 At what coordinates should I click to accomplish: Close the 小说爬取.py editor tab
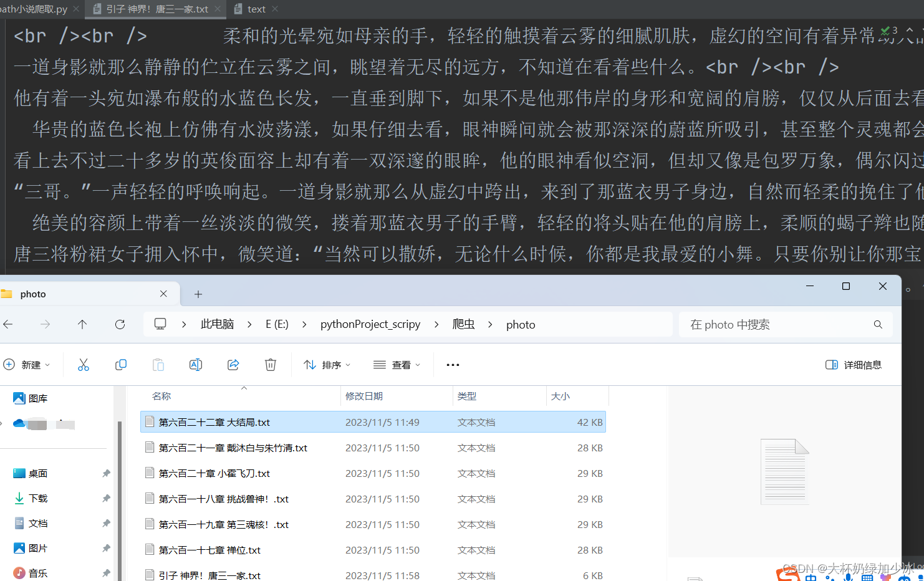tap(76, 9)
